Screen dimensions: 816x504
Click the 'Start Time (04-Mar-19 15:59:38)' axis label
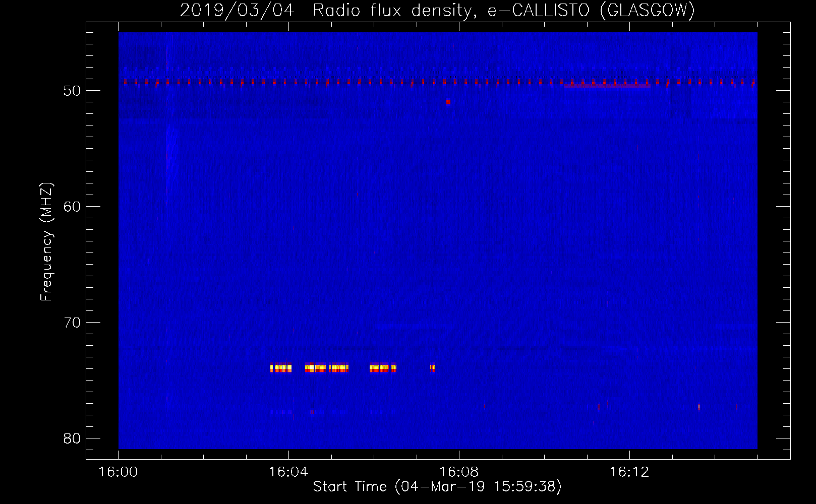click(x=437, y=487)
